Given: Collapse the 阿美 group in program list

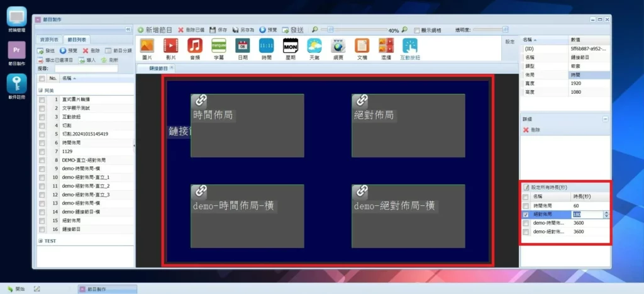Looking at the screenshot, I should 41,90.
